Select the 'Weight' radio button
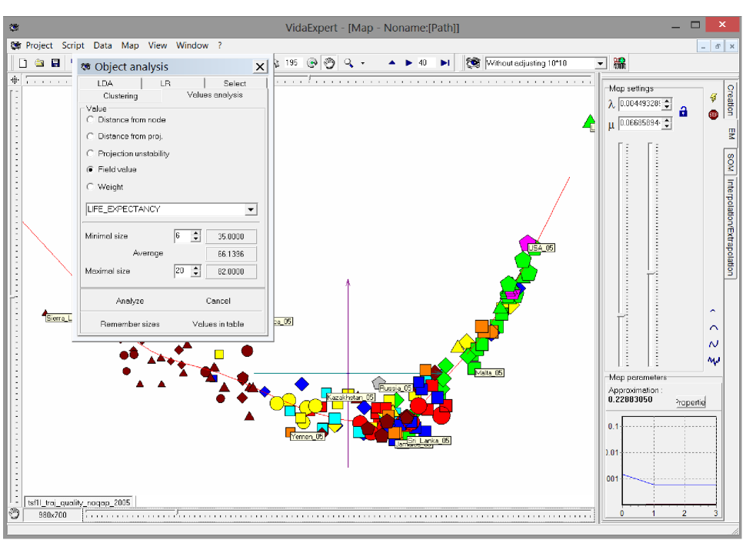 click(92, 187)
